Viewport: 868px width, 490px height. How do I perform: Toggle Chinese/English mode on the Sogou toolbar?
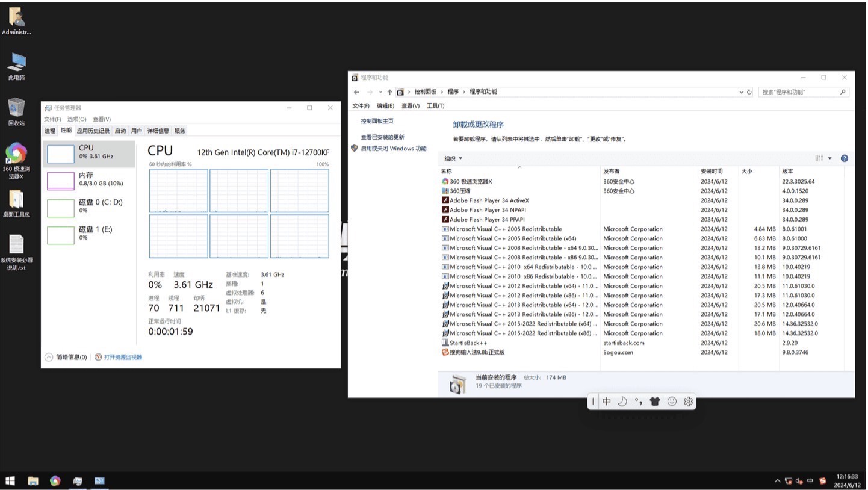click(x=607, y=402)
